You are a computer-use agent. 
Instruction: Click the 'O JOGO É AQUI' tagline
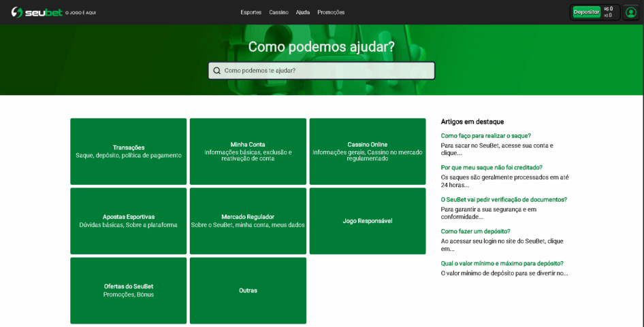[80, 13]
